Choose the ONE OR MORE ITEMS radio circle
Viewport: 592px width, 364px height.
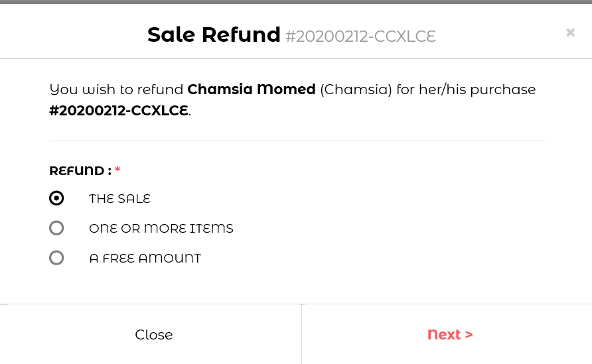(56, 228)
